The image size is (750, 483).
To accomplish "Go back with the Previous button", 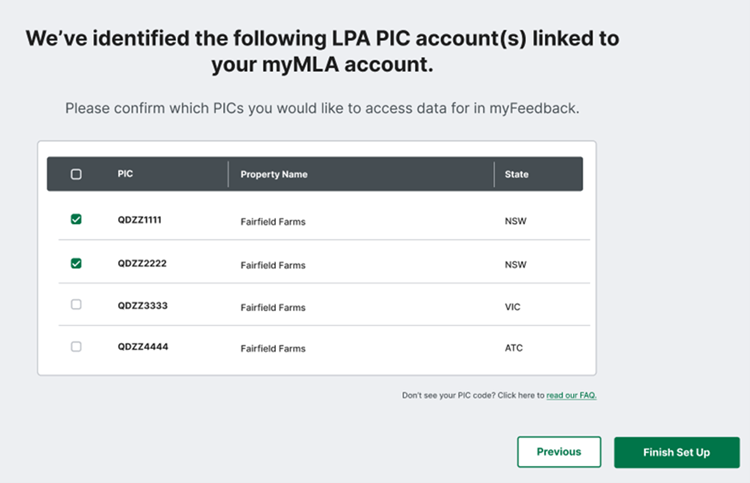I will 558,452.
